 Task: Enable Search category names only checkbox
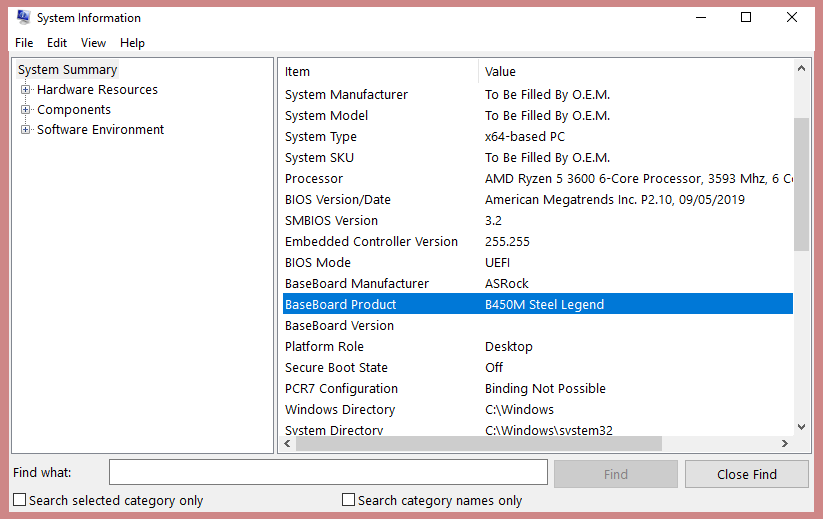point(349,500)
